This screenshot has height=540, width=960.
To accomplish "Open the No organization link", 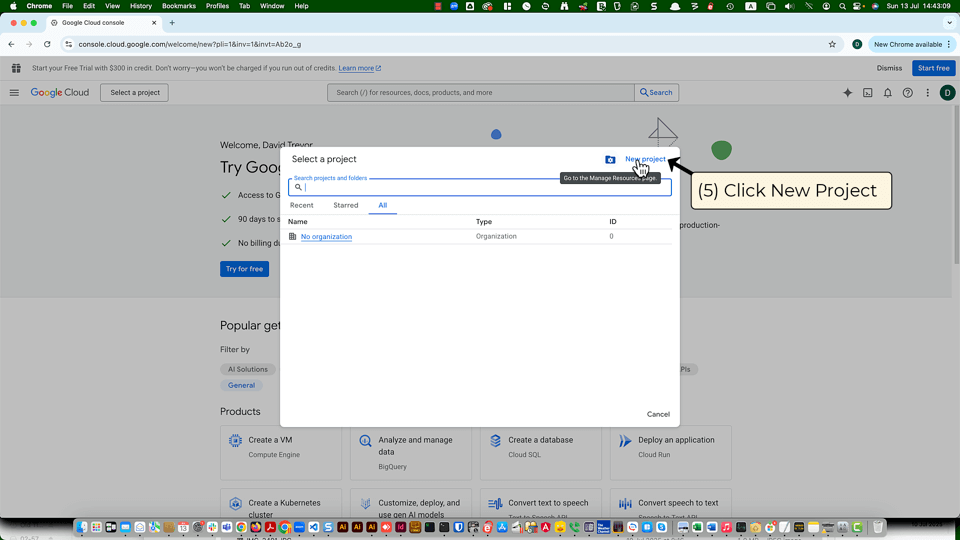I will point(326,236).
